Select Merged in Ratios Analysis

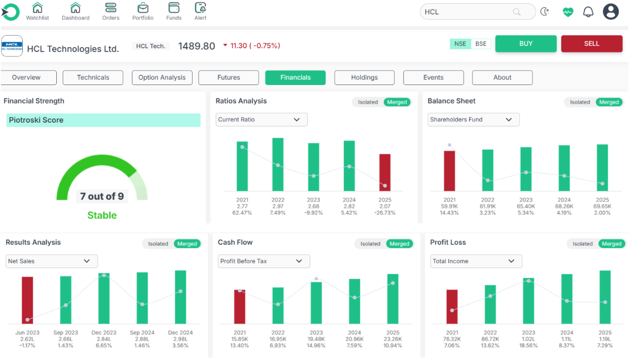(x=397, y=102)
